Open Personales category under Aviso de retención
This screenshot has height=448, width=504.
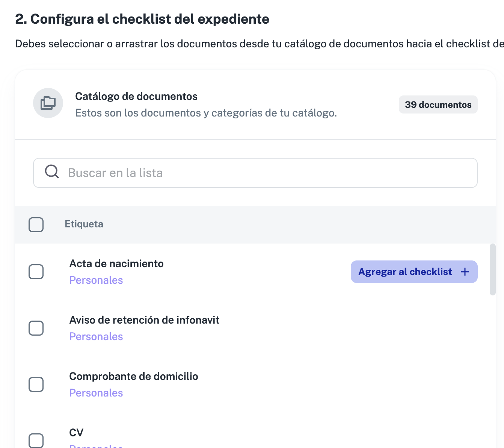tap(96, 336)
